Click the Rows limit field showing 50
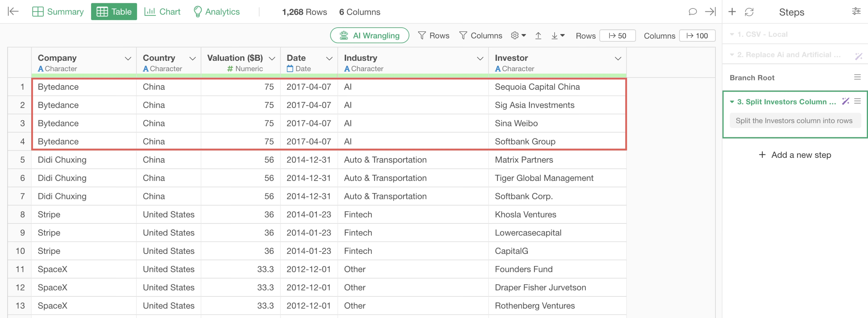The width and height of the screenshot is (868, 318). [x=617, y=36]
